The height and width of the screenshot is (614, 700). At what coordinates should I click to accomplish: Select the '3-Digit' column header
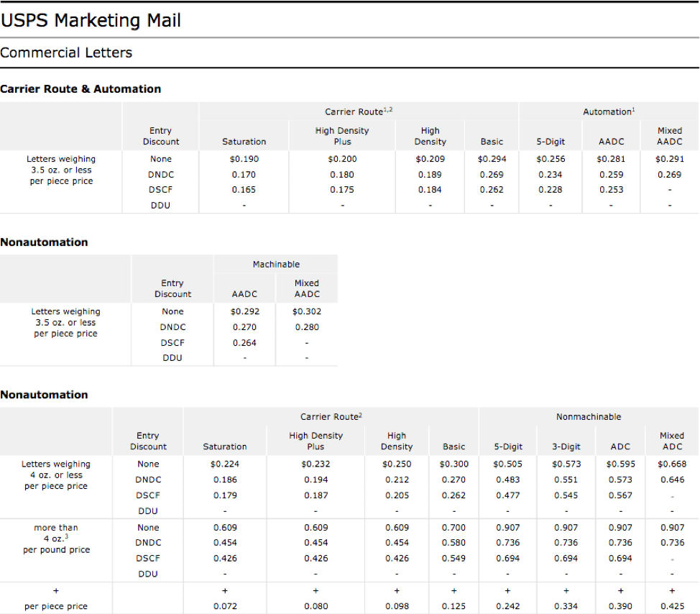coord(566,446)
